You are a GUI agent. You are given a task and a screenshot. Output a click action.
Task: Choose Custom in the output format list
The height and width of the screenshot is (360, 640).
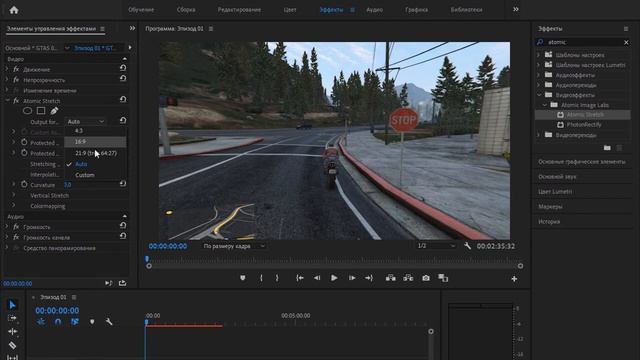click(x=95, y=175)
